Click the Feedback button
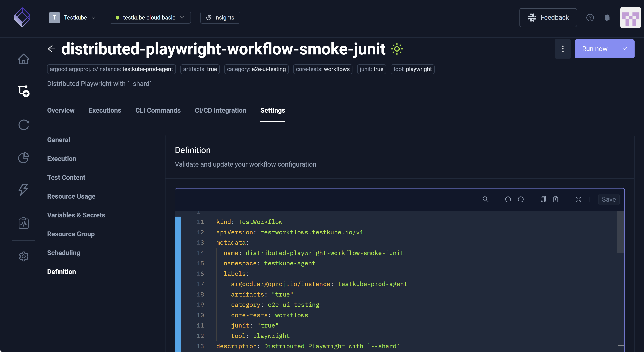Screen dimensions: 644x352 coord(548,18)
